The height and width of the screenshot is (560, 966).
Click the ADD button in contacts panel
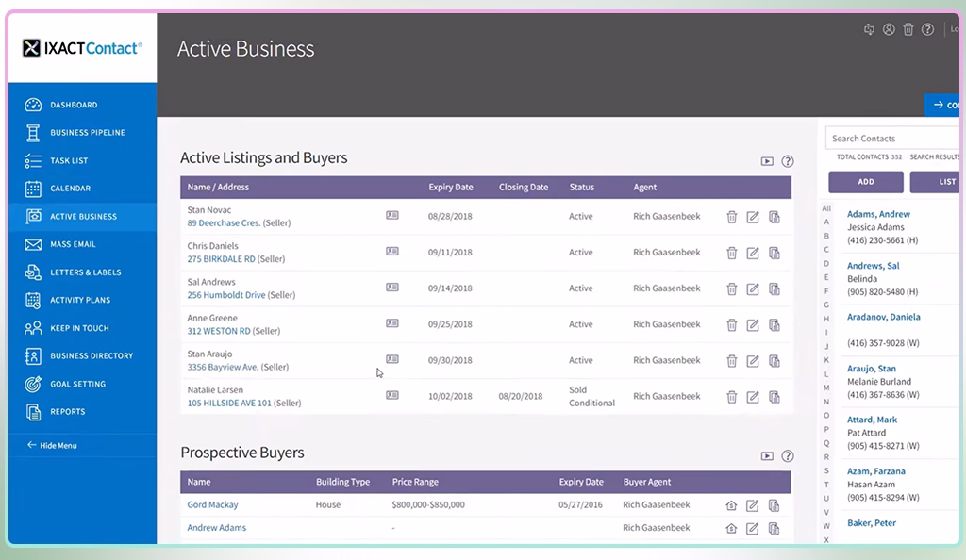pos(865,182)
